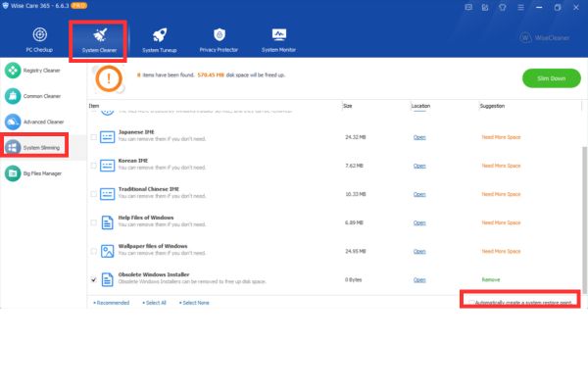Open the skin shirt icon in title bar
588x392 pixels.
(x=503, y=7)
